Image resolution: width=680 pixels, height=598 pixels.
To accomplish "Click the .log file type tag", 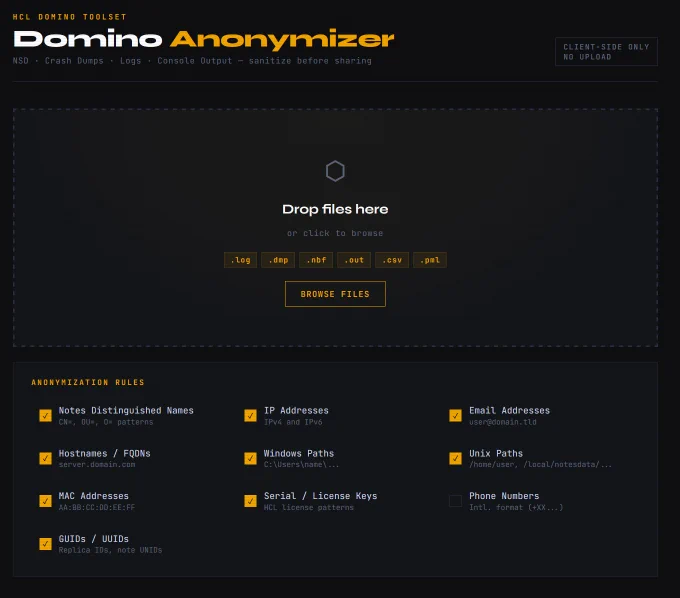I will (x=240, y=260).
